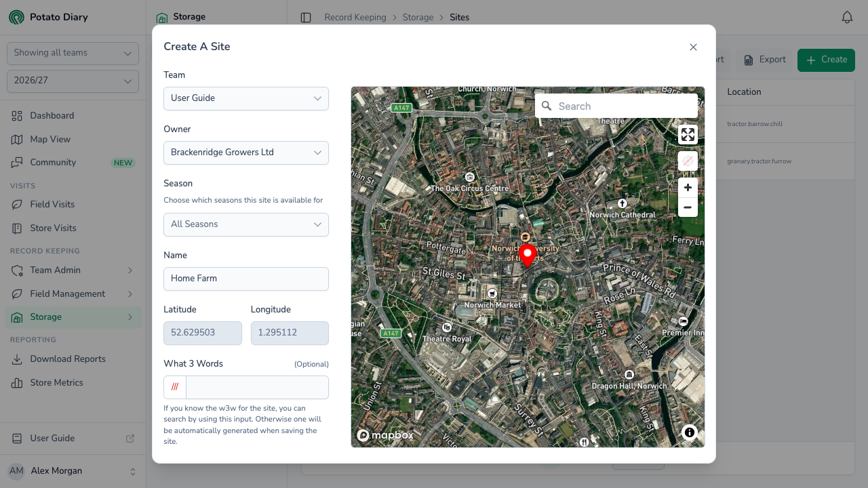Open the Team dropdown showing User Guide

click(246, 98)
